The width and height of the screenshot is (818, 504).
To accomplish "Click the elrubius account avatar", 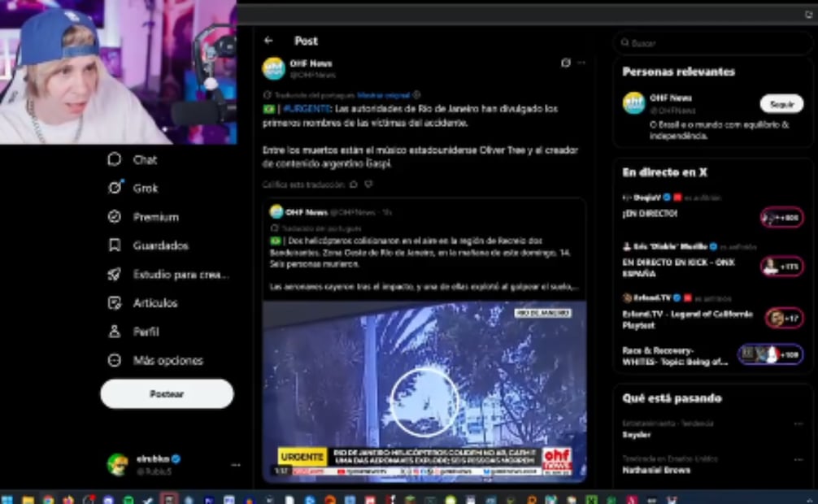I will (x=117, y=464).
